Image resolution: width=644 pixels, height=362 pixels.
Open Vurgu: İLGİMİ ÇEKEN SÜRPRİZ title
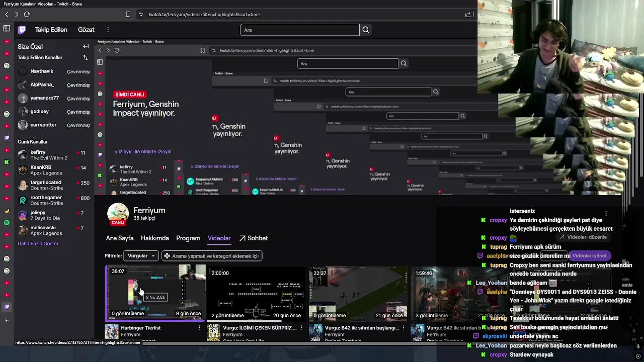[260, 328]
